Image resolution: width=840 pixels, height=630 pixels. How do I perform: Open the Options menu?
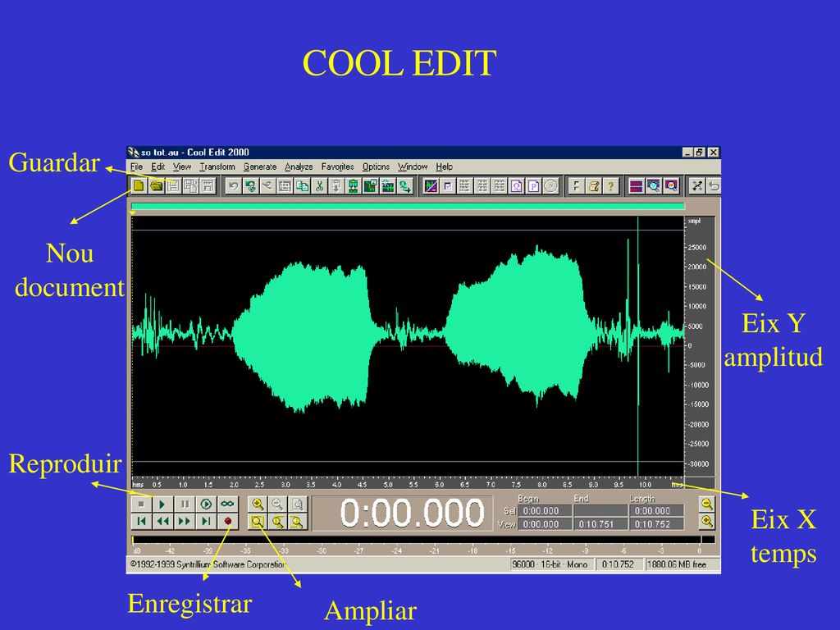[376, 167]
